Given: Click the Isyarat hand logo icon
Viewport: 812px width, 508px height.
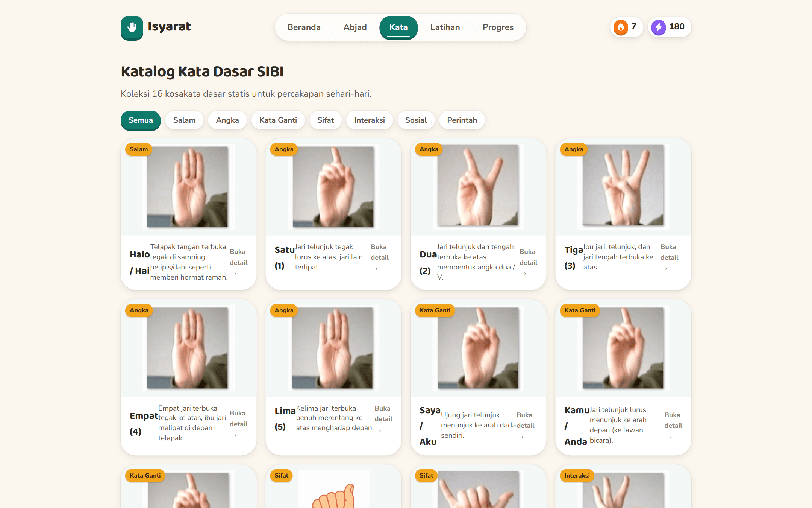Looking at the screenshot, I should click(132, 27).
